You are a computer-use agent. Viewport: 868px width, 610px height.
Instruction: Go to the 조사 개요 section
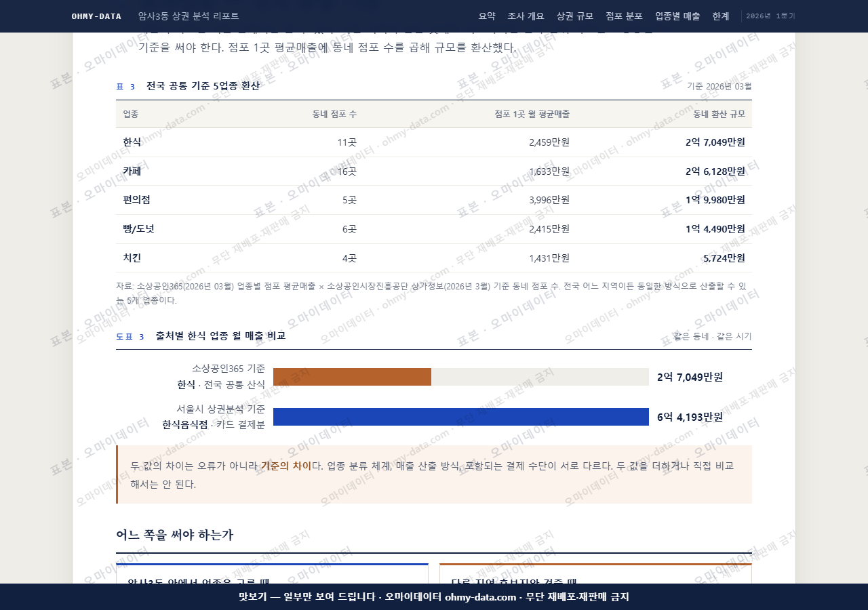[x=526, y=16]
